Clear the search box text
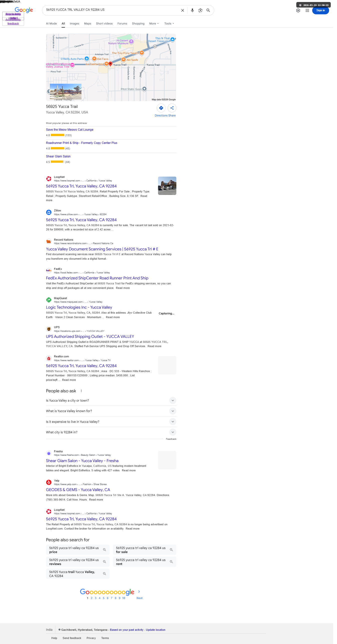 pos(182,10)
